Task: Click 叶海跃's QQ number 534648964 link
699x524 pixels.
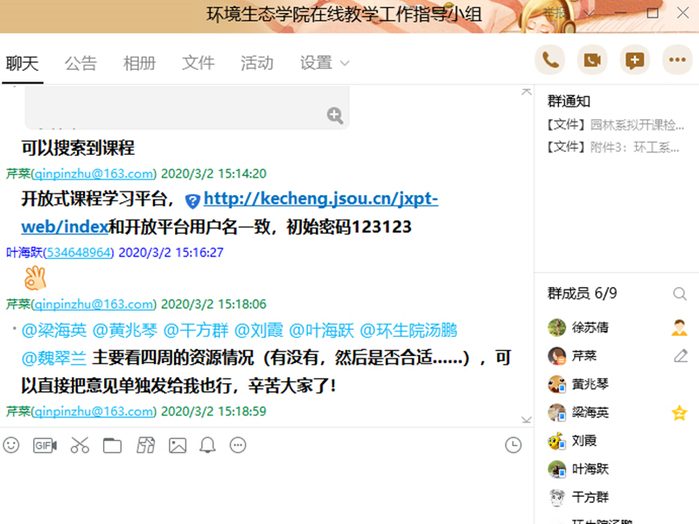Action: pyautogui.click(x=80, y=252)
